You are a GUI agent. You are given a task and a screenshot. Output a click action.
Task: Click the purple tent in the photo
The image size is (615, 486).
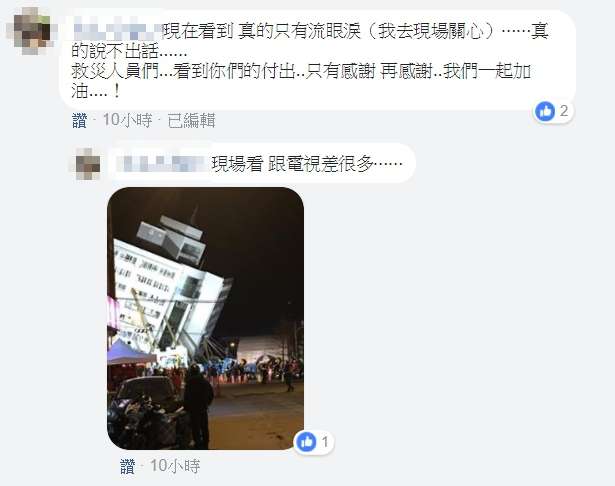coord(129,353)
